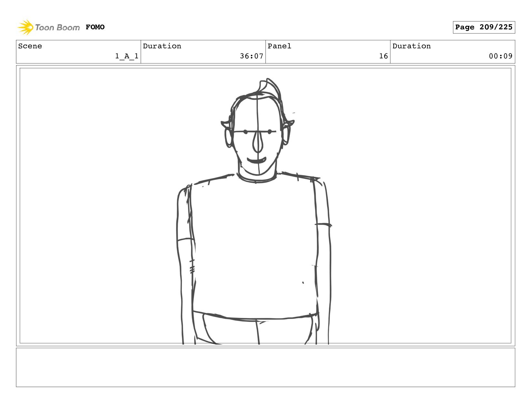Click the Toon Boom logo
532x411 pixels.
point(48,27)
